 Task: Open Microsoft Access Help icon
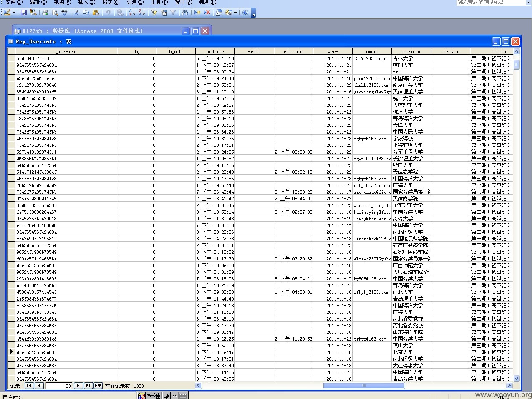pyautogui.click(x=245, y=13)
